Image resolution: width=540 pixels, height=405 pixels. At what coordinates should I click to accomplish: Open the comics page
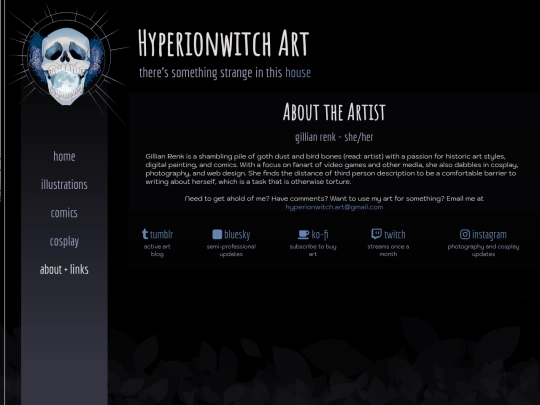click(64, 213)
